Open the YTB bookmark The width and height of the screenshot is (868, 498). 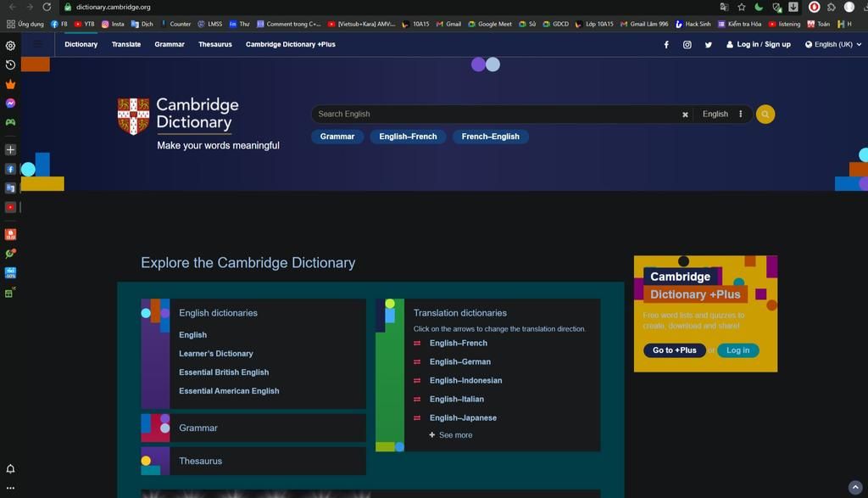(x=84, y=24)
